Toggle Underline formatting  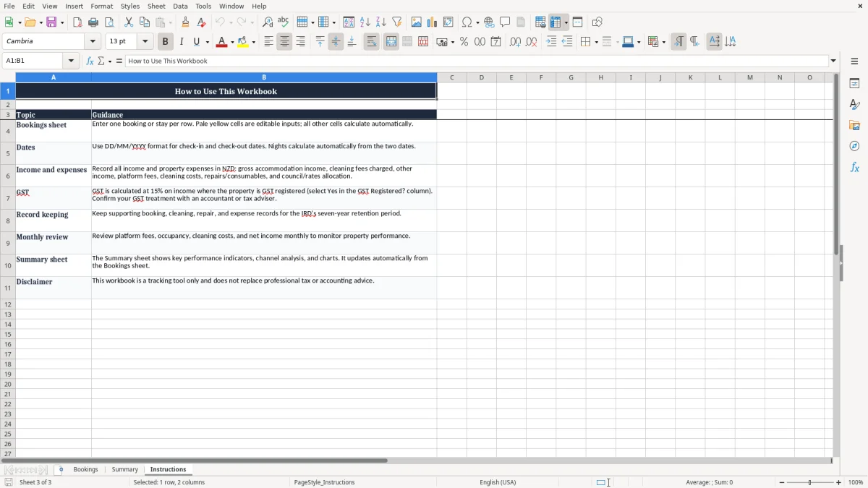196,42
